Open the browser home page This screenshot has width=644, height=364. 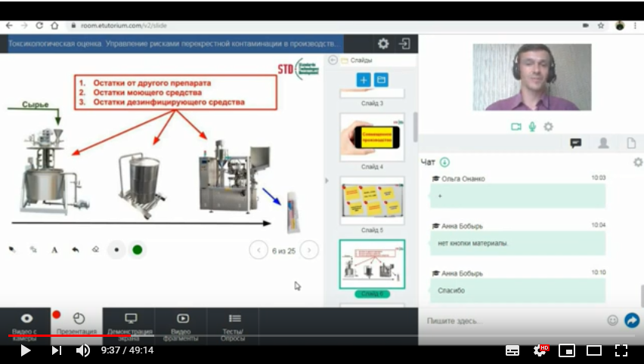54,26
